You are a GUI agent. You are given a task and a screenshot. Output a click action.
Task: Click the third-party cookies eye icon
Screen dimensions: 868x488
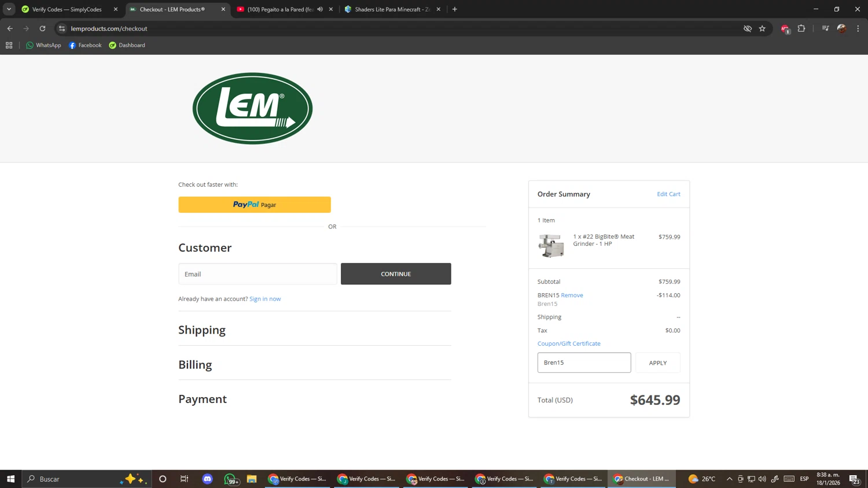[748, 28]
